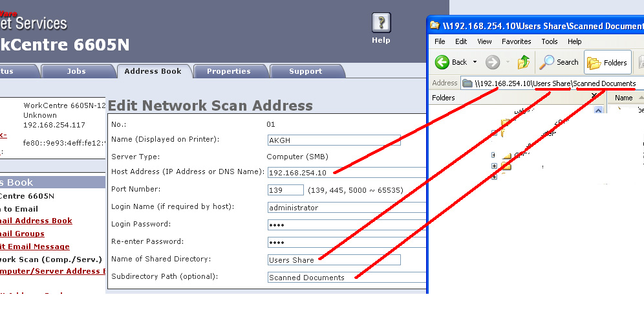The width and height of the screenshot is (644, 319).
Task: Click the Forward arrow in Explorer toolbar
Action: (493, 63)
